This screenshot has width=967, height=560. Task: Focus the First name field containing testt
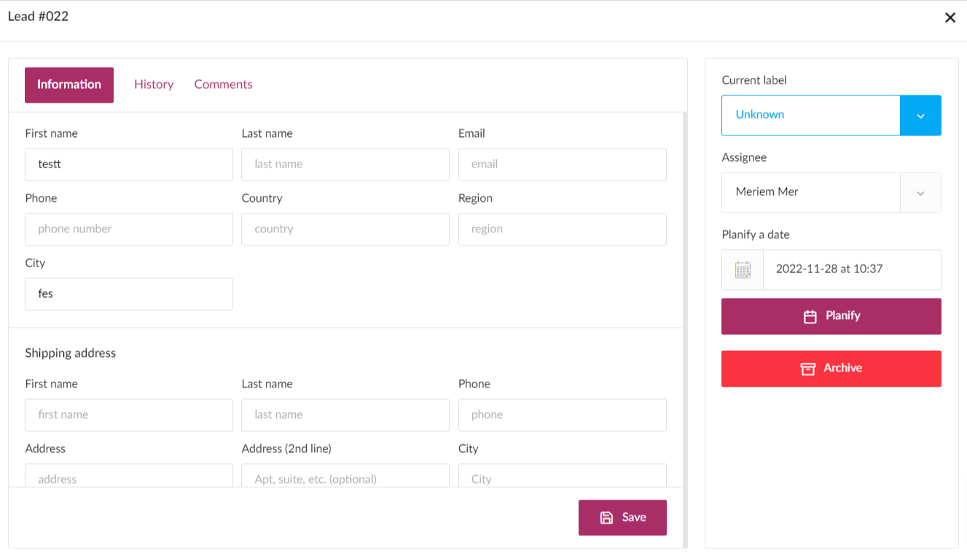tap(129, 165)
